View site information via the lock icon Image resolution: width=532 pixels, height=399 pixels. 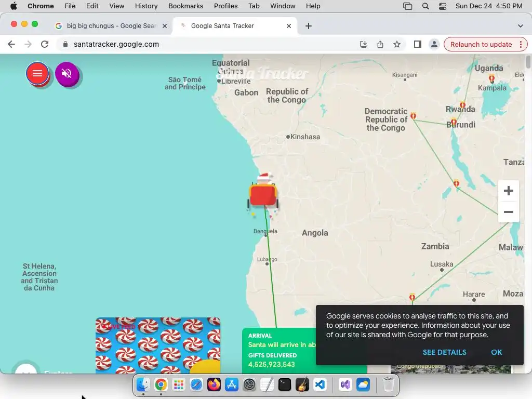65,44
